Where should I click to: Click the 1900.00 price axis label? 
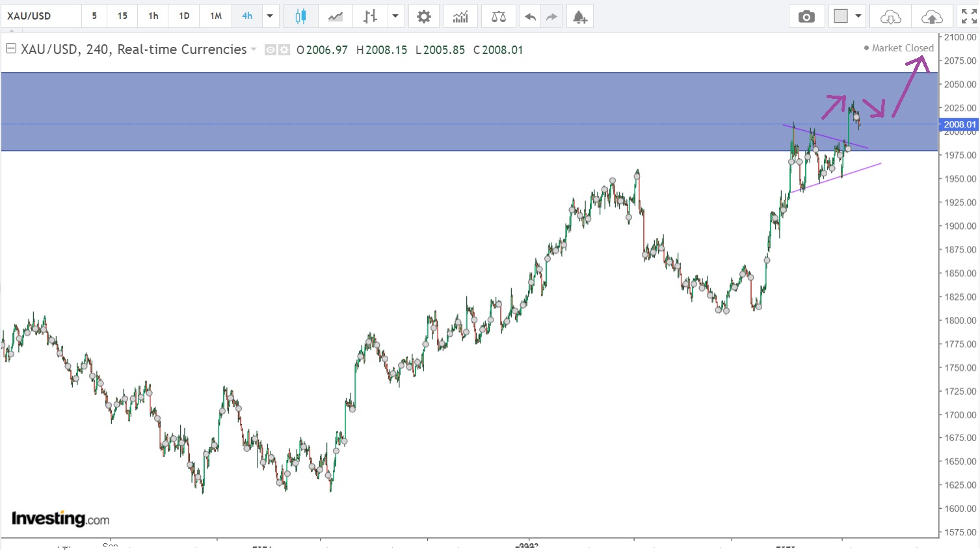[960, 226]
